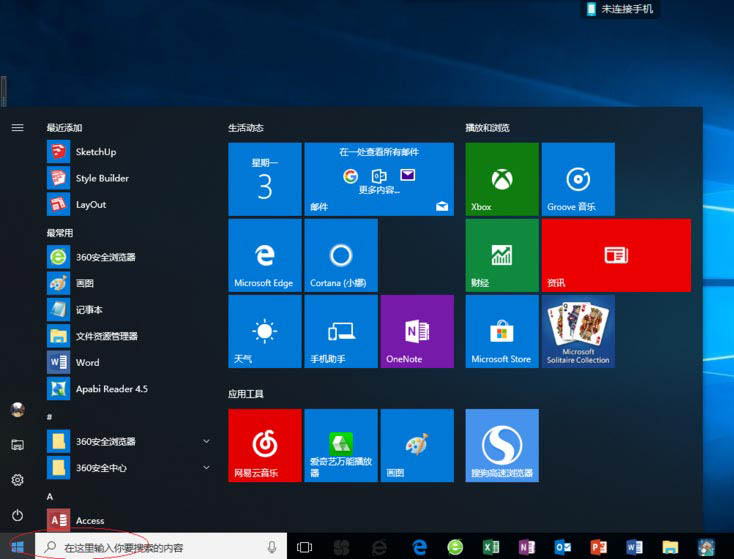734x559 pixels.
Task: Launch Microsoft Solitaire Collection tile
Action: 578,332
